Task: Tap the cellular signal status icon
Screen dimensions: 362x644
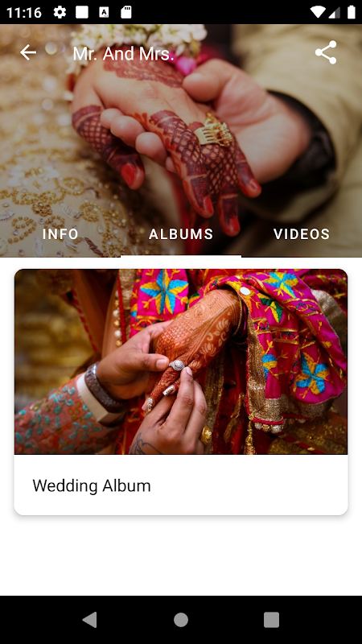Action: (x=335, y=12)
